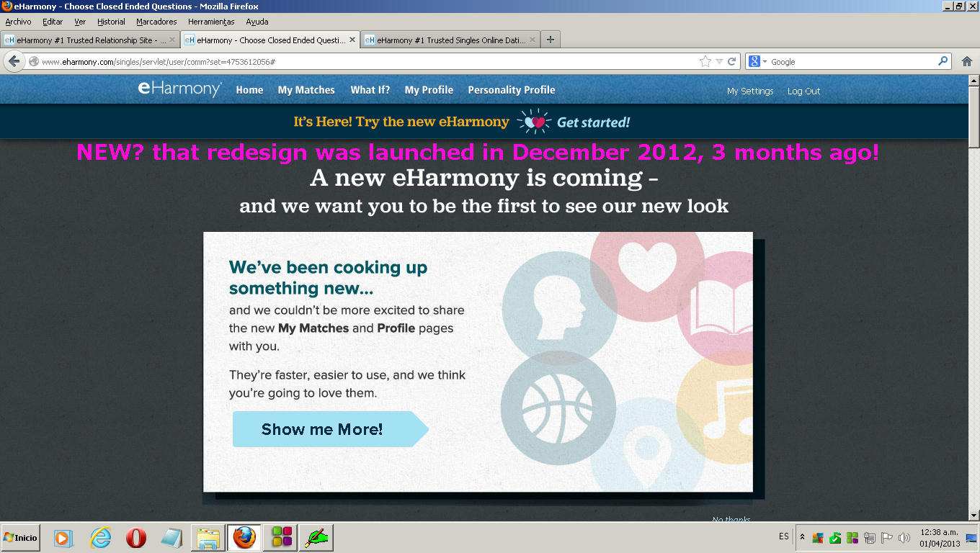The image size is (980, 553).
Task: Focus the address bar URL field
Action: pos(367,62)
